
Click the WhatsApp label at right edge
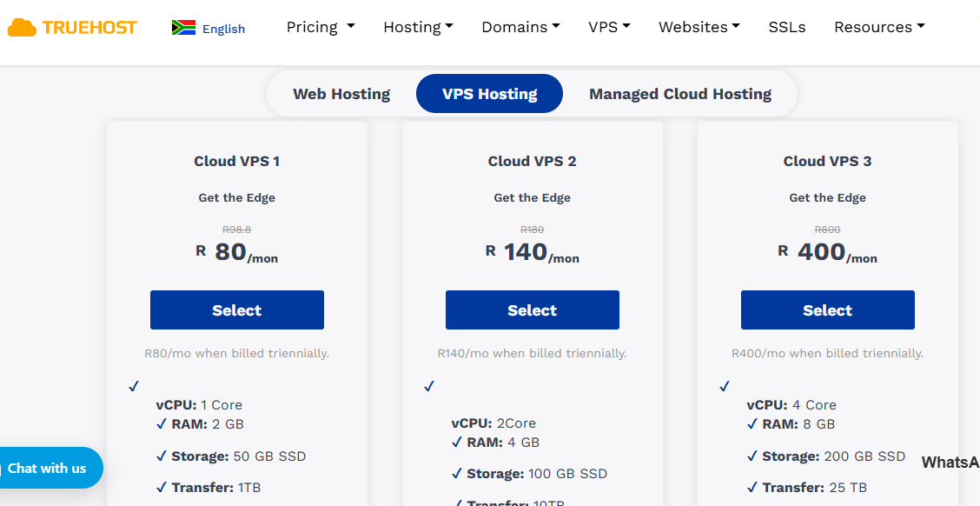pos(950,463)
